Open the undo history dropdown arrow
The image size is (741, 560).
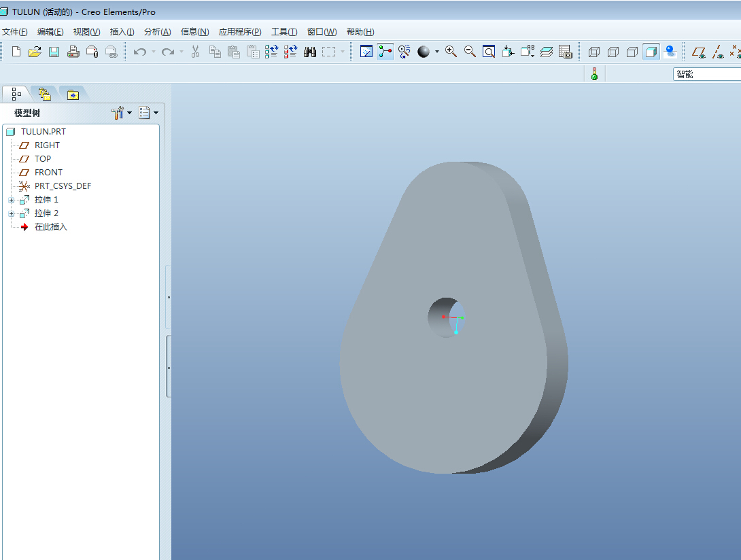(154, 52)
